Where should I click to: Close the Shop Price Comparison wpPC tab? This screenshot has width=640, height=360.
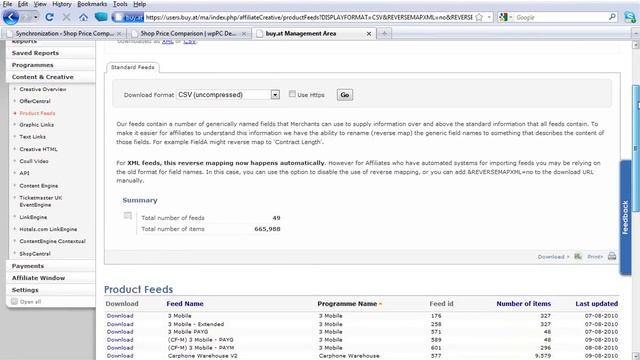[x=244, y=33]
